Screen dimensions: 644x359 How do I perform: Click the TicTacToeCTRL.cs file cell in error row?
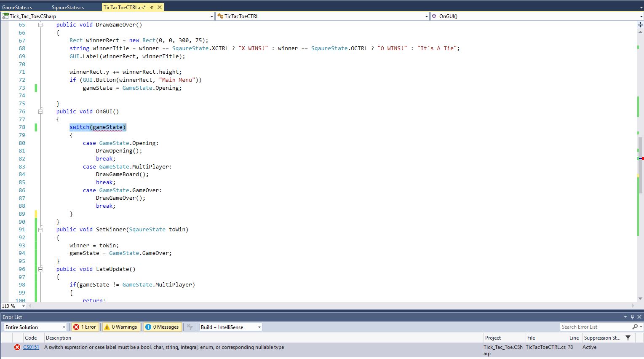click(545, 347)
